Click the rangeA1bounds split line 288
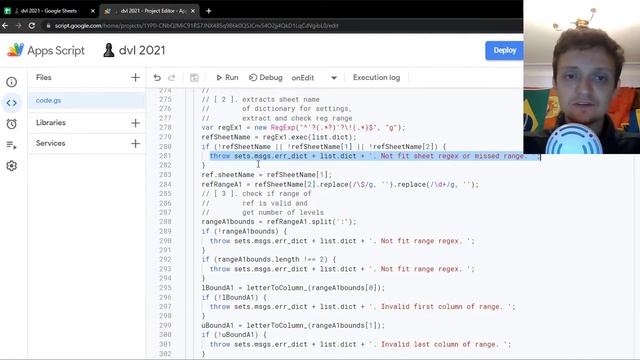The image size is (640, 360). point(279,222)
